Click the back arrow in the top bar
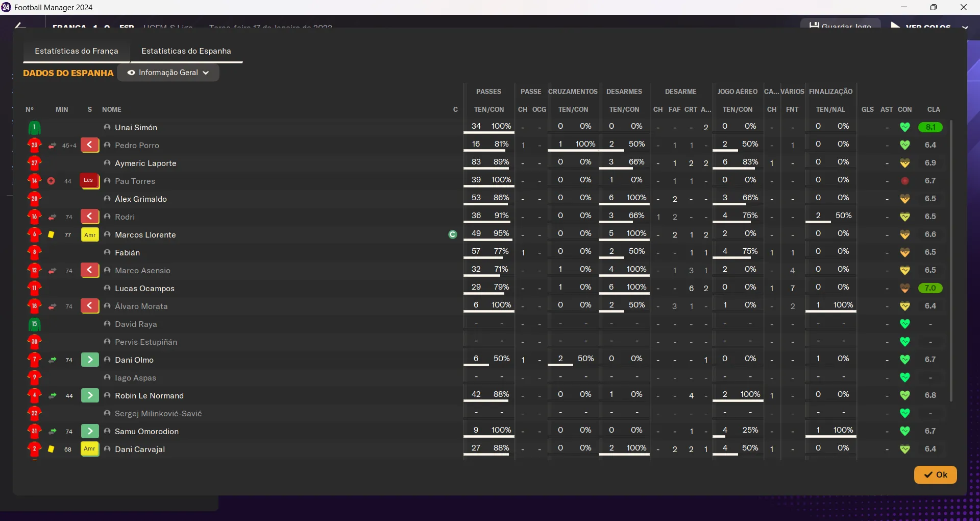The height and width of the screenshot is (521, 980). point(19,26)
